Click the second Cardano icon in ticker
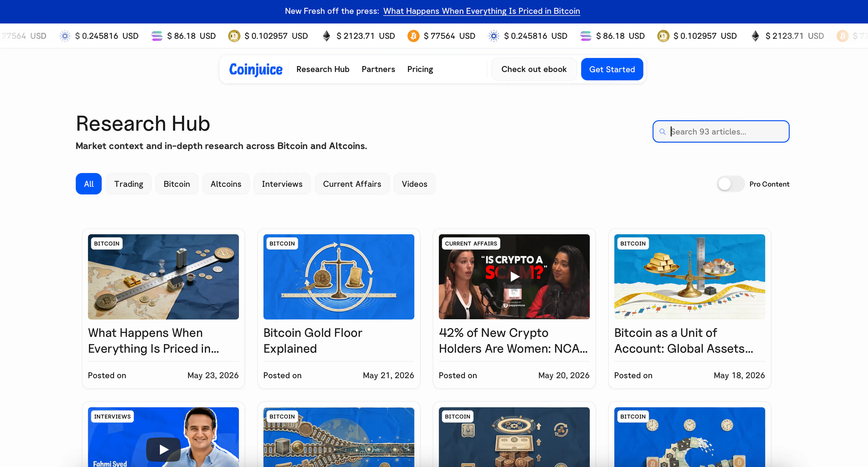This screenshot has width=868, height=467. [x=494, y=36]
